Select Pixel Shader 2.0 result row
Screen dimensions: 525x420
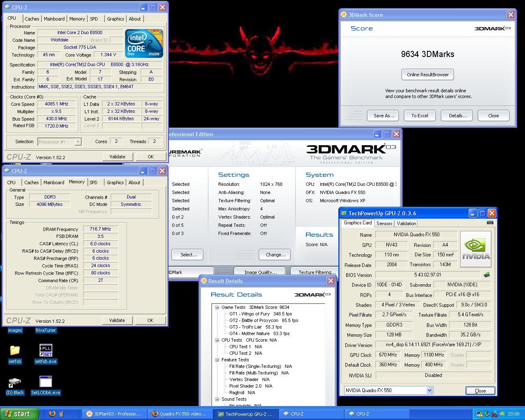(251, 386)
